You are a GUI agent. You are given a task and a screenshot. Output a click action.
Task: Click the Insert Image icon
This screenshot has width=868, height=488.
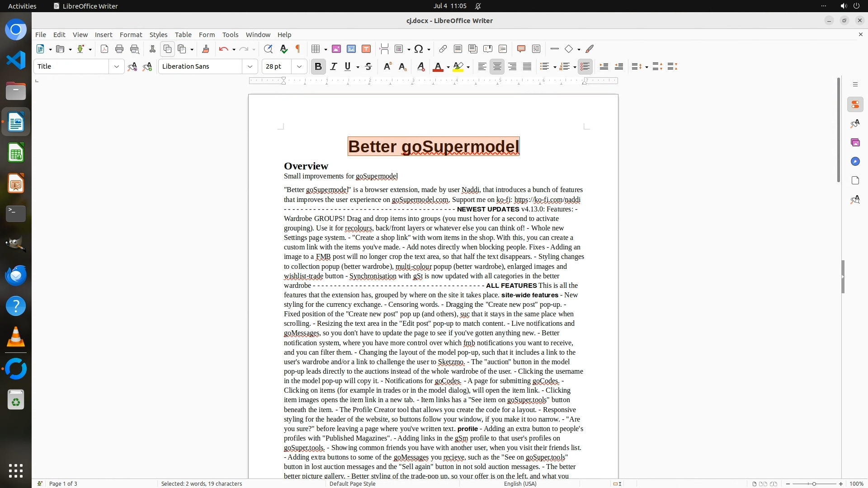(x=336, y=49)
